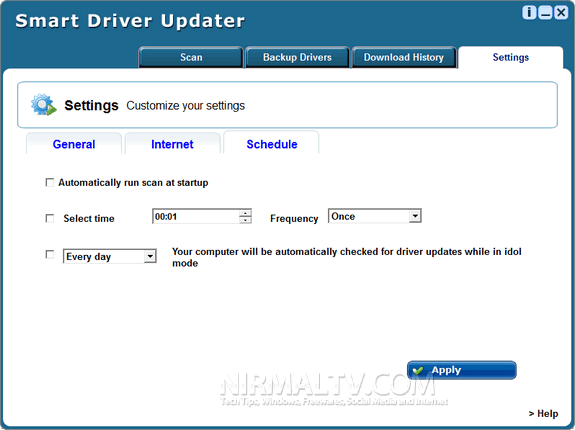Expand the Every day dropdown
The height and width of the screenshot is (430, 575).
click(x=110, y=256)
